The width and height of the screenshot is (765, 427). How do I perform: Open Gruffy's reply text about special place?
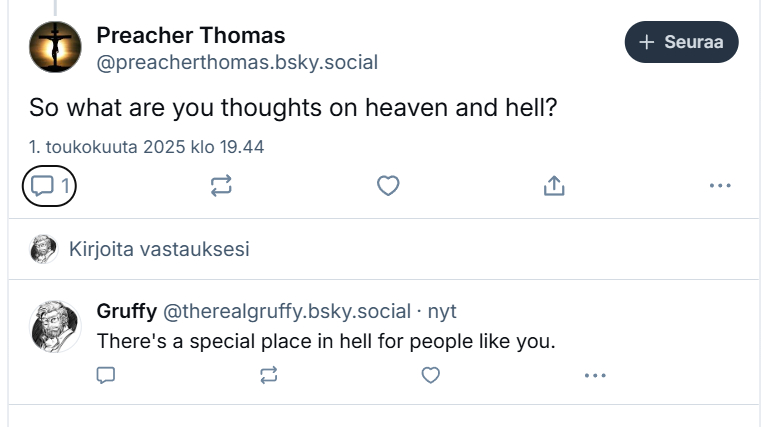pos(325,341)
